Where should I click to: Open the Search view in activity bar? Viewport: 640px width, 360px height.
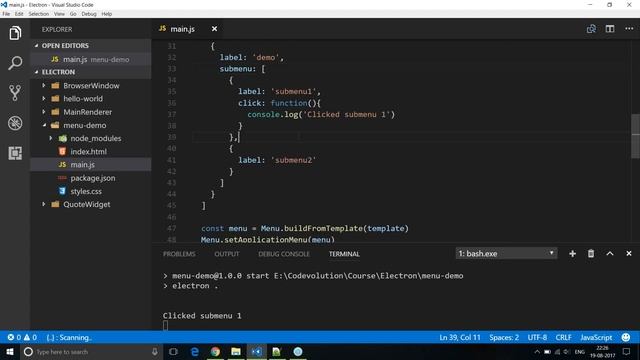tap(15, 63)
